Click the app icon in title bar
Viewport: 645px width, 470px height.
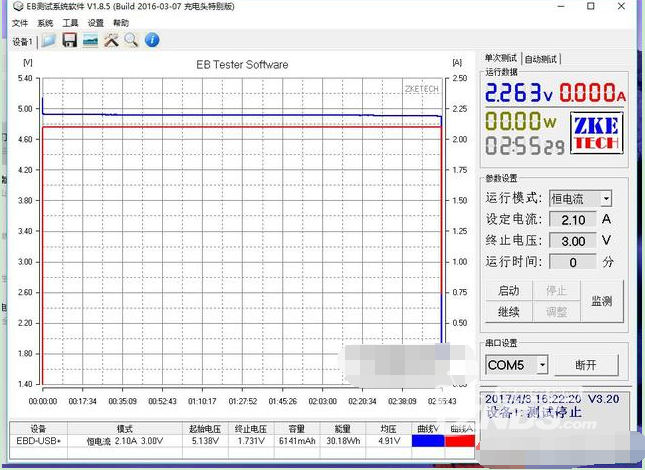pyautogui.click(x=18, y=7)
